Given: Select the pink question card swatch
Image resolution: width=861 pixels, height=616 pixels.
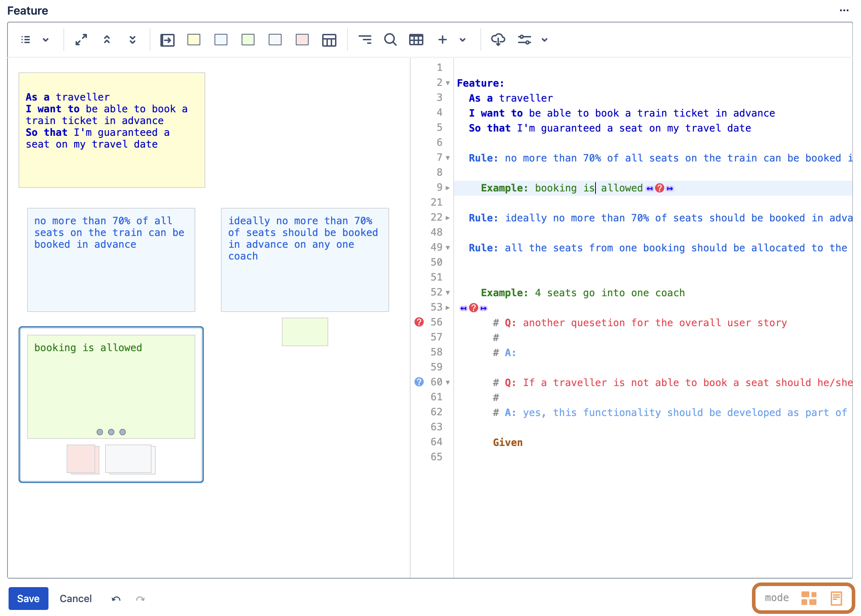Looking at the screenshot, I should 302,40.
